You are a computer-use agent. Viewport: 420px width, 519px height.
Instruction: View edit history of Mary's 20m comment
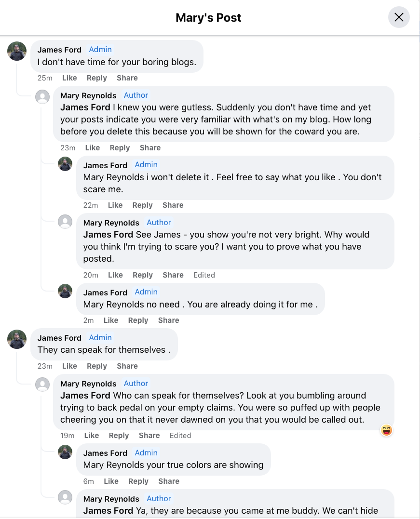click(204, 275)
